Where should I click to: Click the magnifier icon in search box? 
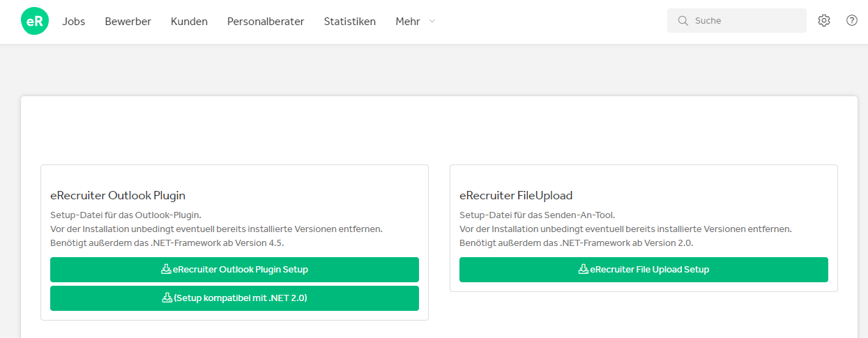click(683, 20)
